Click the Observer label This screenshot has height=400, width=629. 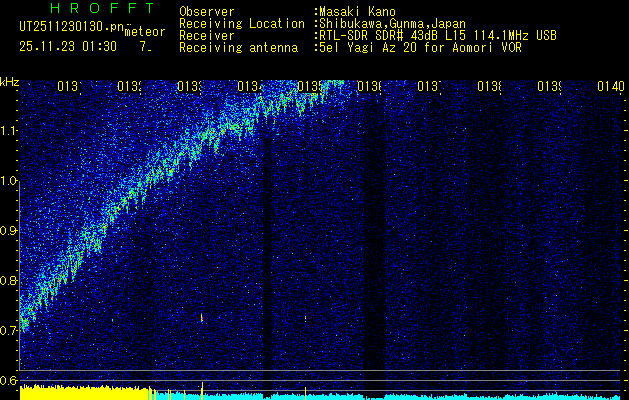tap(207, 12)
